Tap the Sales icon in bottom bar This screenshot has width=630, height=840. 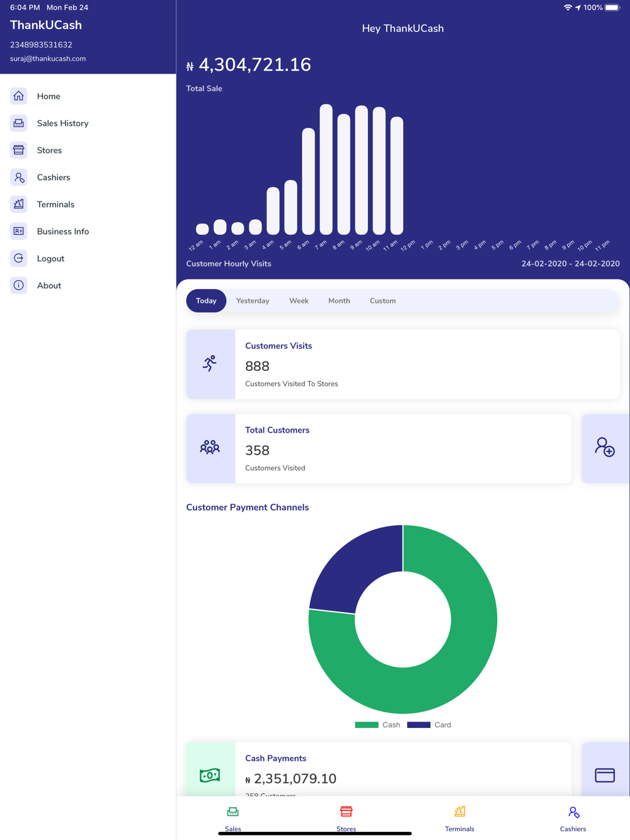coord(233,812)
